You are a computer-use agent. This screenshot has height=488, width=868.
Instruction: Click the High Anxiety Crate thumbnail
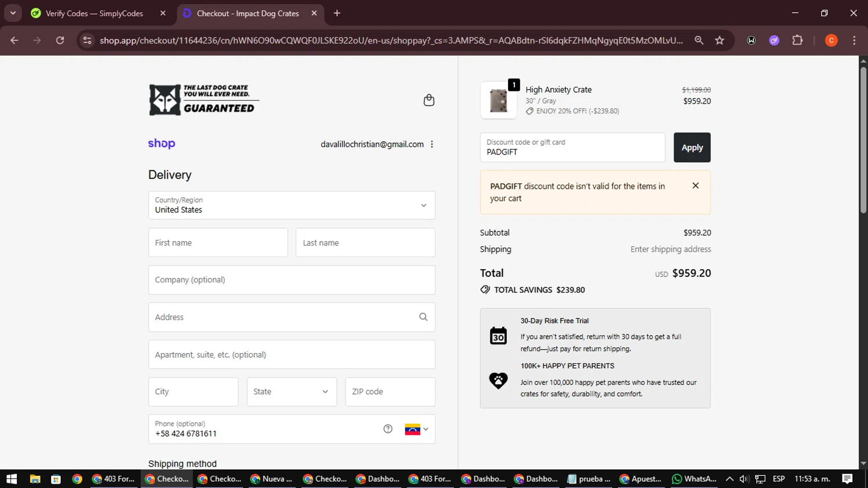point(498,101)
